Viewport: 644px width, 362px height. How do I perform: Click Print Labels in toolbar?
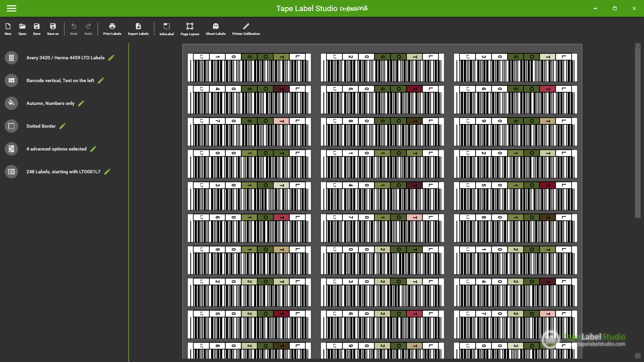tap(112, 29)
